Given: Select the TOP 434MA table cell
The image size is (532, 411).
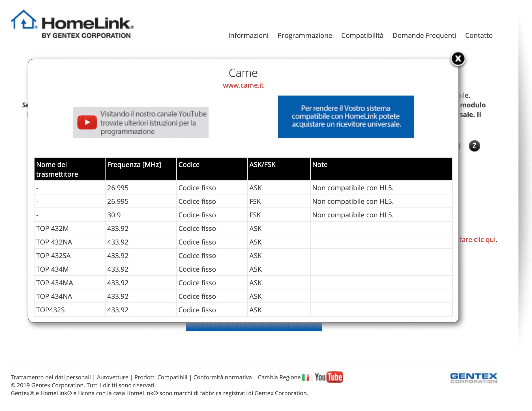Looking at the screenshot, I should [x=70, y=283].
